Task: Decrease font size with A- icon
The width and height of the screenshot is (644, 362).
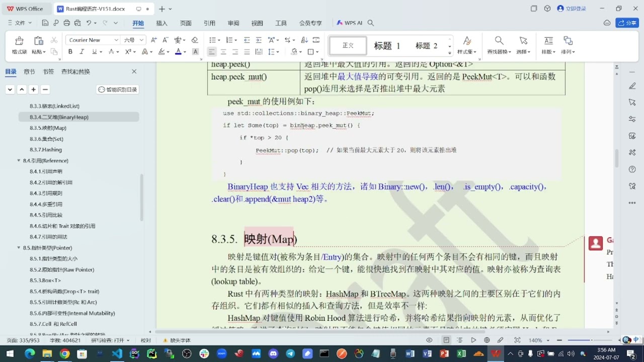Action: (x=166, y=40)
